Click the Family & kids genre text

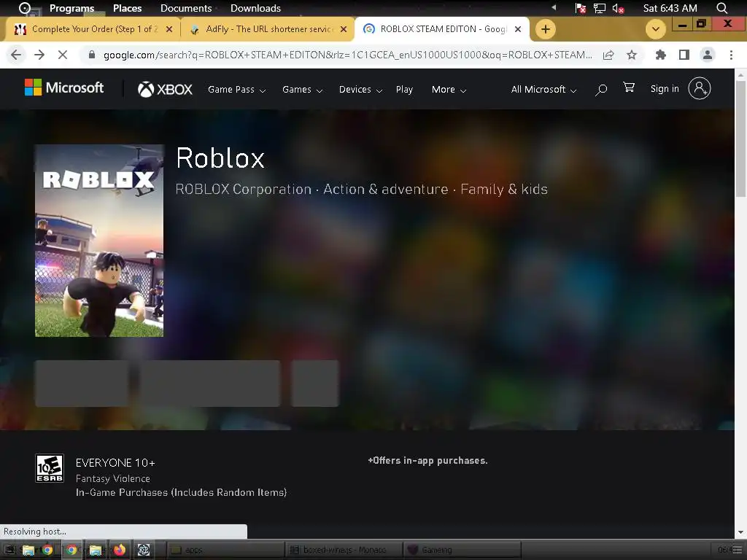[504, 189]
